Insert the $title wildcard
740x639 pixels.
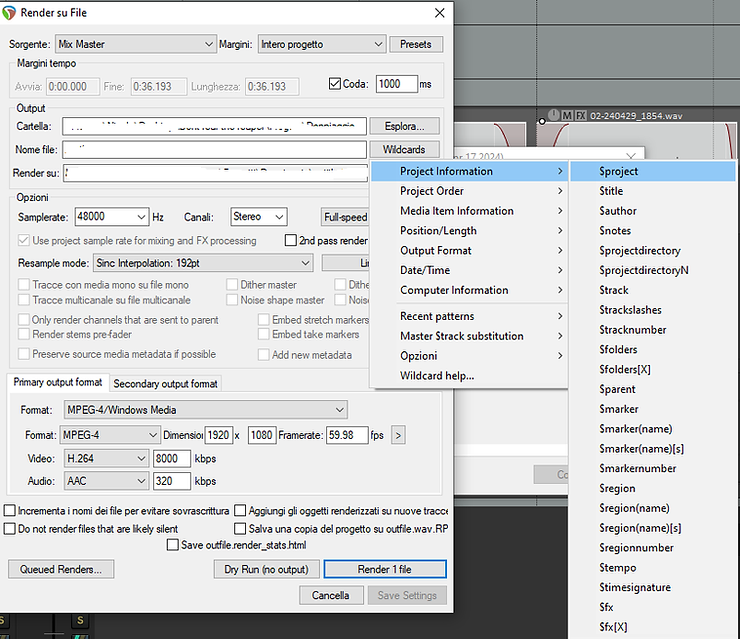[653, 191]
